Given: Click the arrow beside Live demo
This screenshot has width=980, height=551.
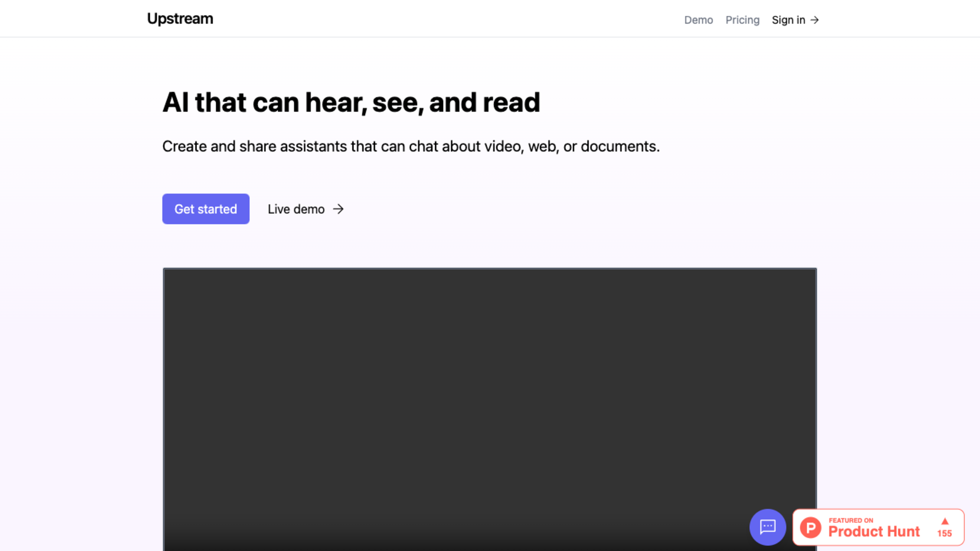Looking at the screenshot, I should 338,209.
